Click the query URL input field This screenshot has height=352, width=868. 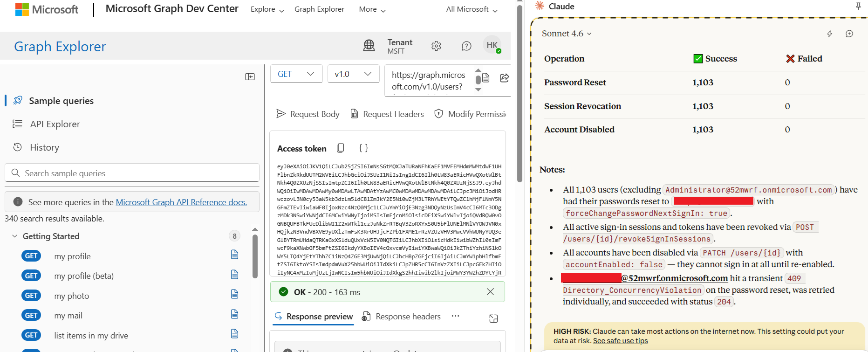pyautogui.click(x=429, y=81)
